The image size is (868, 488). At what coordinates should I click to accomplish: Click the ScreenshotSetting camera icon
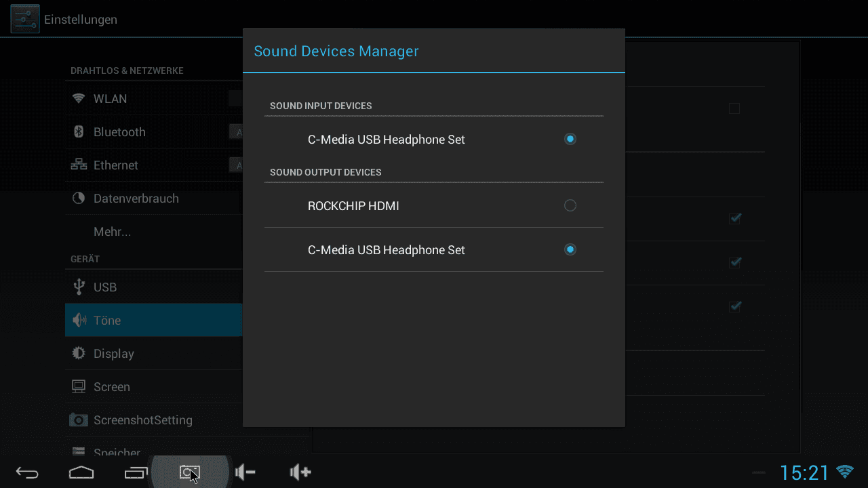pos(79,420)
